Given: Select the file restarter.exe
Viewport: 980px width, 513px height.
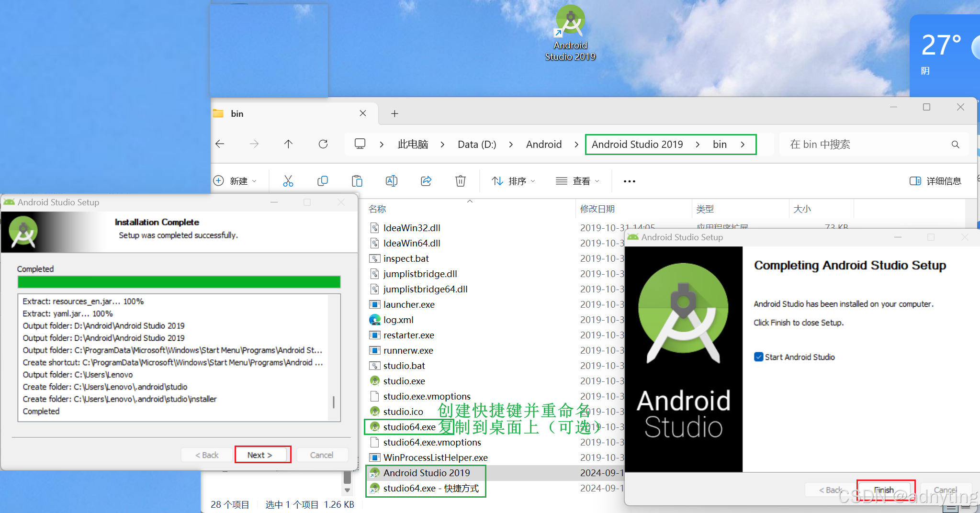Looking at the screenshot, I should pyautogui.click(x=408, y=335).
